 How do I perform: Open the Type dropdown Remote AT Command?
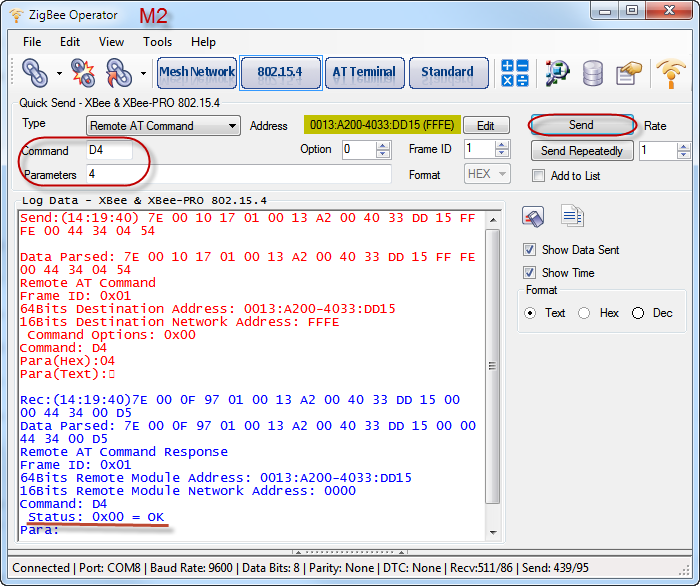[163, 126]
